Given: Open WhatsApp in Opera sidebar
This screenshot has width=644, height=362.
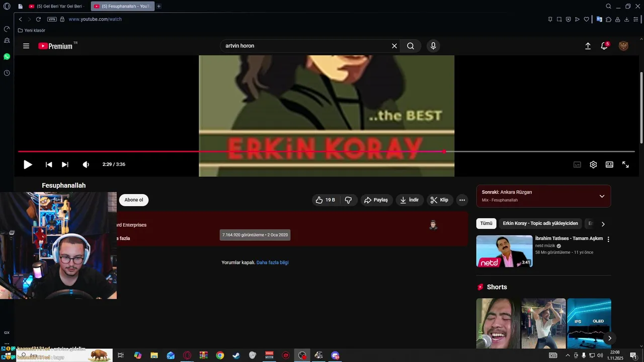Looking at the screenshot, I should click(7, 57).
